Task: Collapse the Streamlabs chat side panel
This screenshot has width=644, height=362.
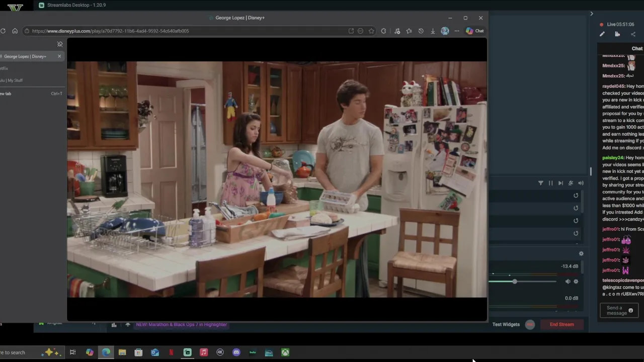Action: (592, 14)
